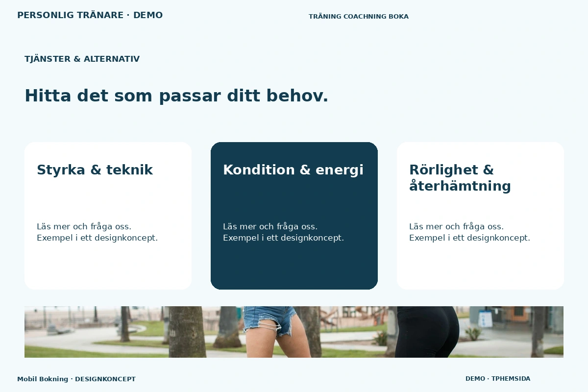
Task: Click the footer text DEMO · TPHEMSIDA
Action: pos(498,379)
